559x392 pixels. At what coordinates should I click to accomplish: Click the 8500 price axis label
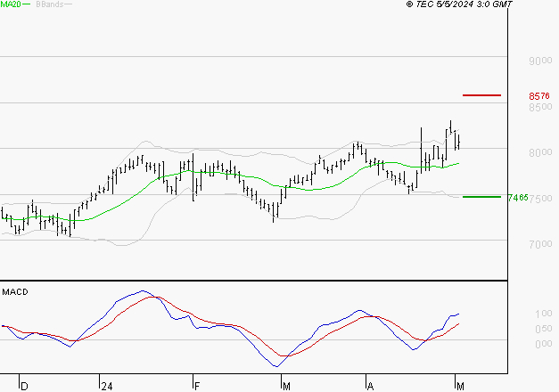540,107
